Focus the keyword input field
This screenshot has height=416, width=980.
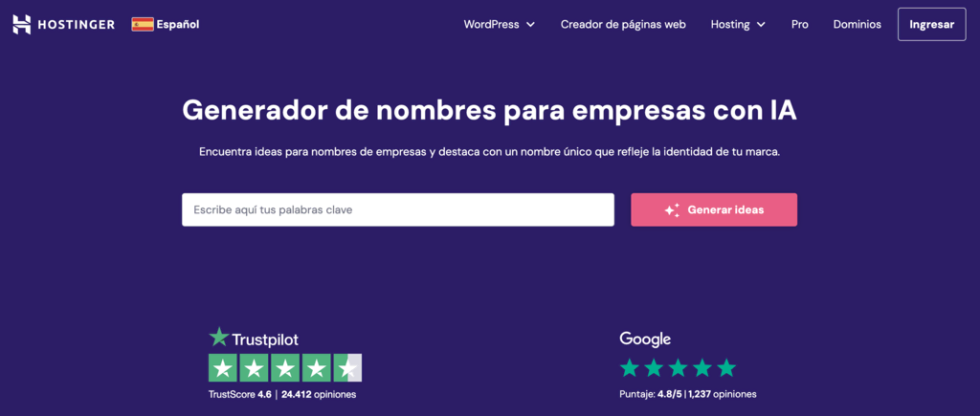(397, 209)
